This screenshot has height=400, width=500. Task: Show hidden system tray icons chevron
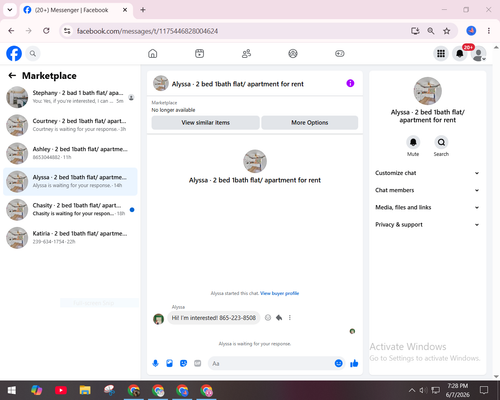[x=412, y=390]
